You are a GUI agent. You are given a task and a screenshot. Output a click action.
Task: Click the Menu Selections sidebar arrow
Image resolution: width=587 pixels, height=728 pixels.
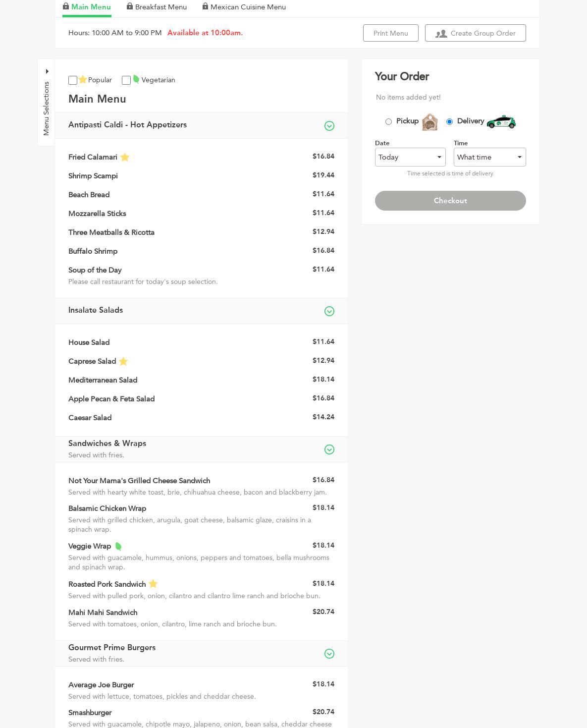coord(47,71)
